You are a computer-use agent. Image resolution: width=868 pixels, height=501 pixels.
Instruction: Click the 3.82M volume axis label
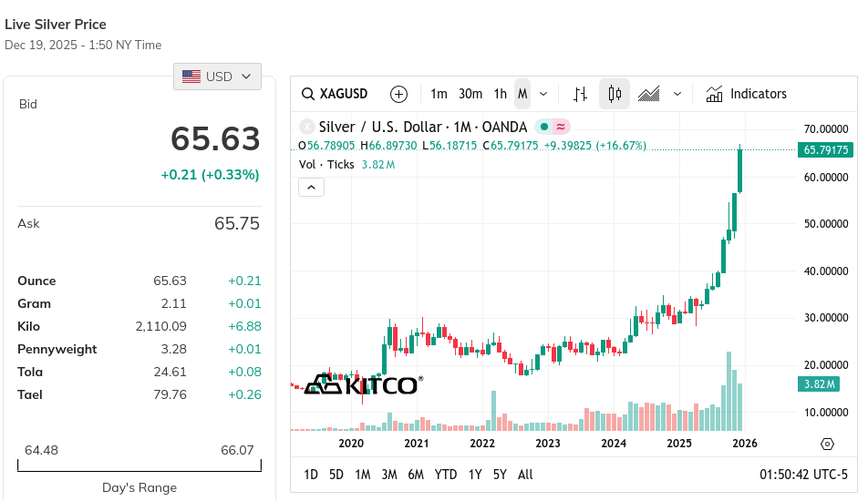819,383
